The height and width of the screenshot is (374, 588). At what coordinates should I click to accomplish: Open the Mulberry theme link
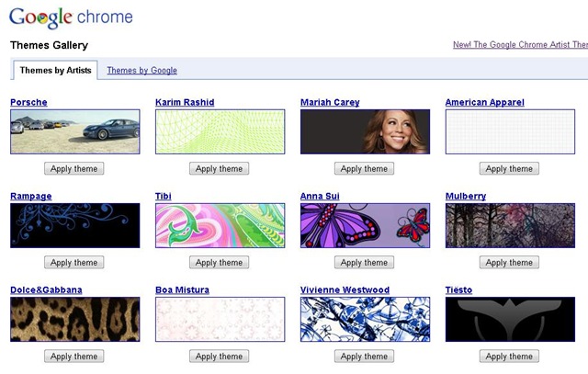point(466,196)
